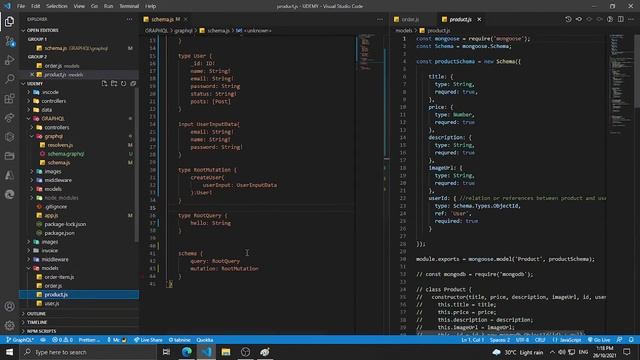The width and height of the screenshot is (640, 360).
Task: Change end of line sequence CRLF
Action: (x=540, y=340)
